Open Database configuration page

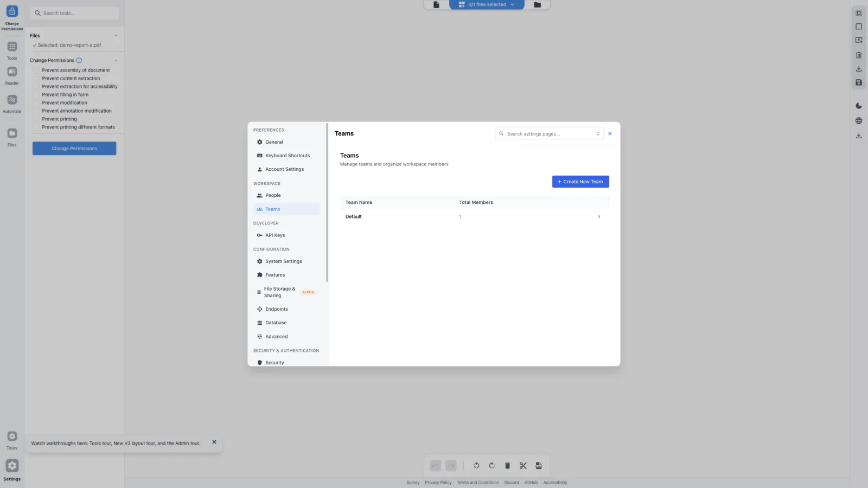pos(286,323)
